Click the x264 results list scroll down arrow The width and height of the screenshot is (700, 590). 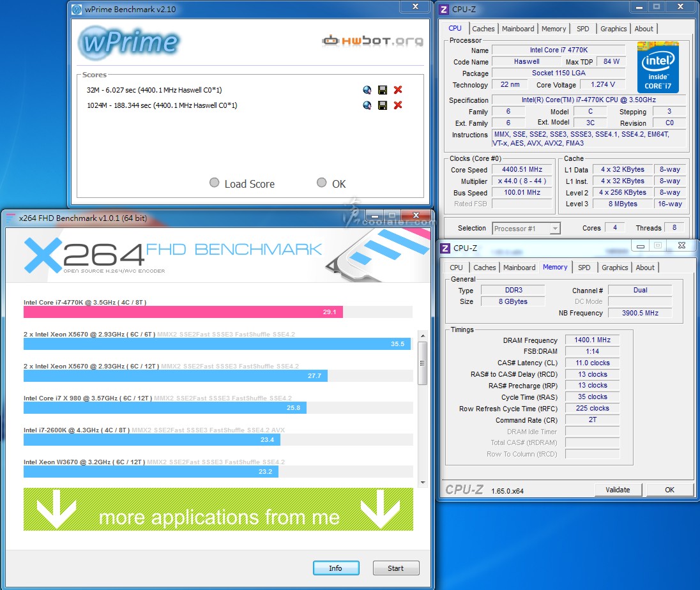click(422, 483)
